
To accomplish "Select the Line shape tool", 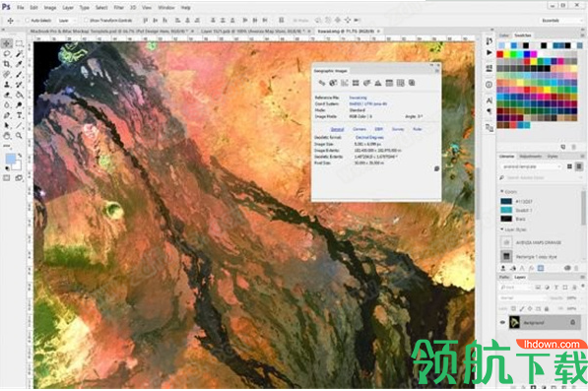I will [x=19, y=126].
